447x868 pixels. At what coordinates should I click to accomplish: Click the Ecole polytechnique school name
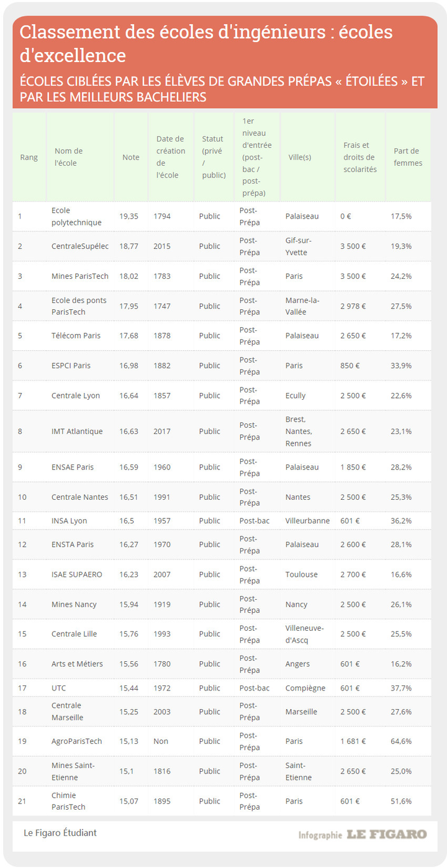click(76, 216)
